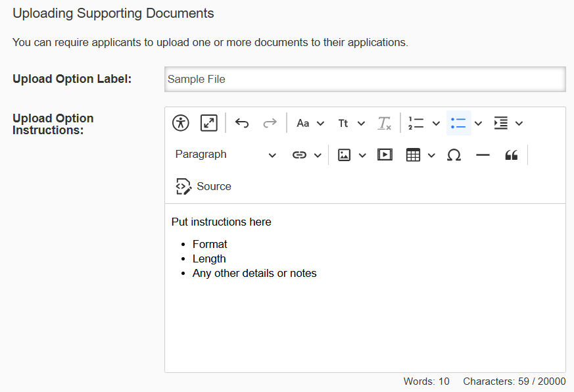Click the 'Characters: 59 / 20000' counter

514,381
